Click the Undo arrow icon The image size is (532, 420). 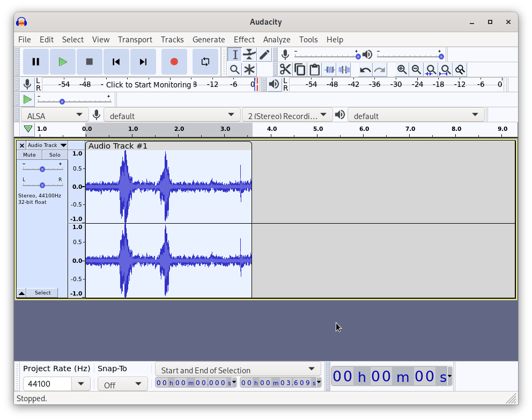click(x=365, y=70)
